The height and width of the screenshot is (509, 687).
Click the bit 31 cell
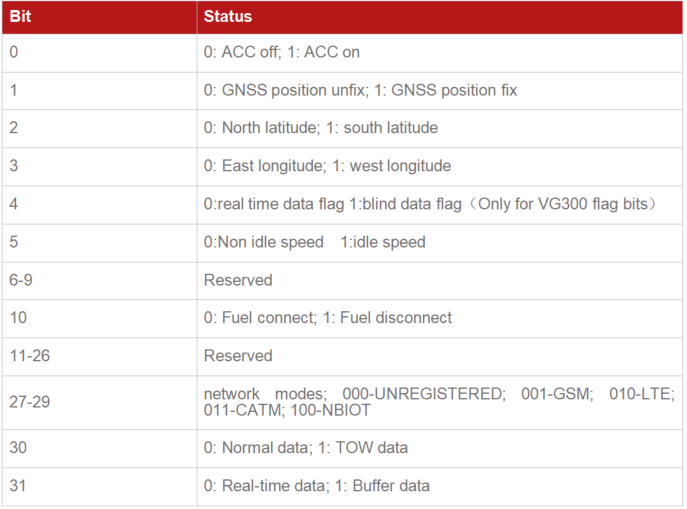pyautogui.click(x=18, y=486)
